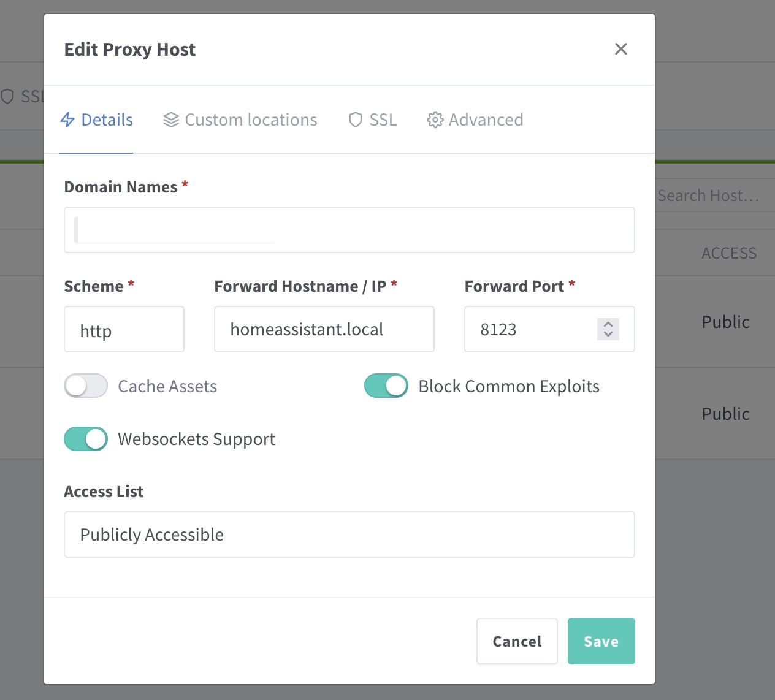Open the Access List dropdown
The image size is (775, 700).
(x=349, y=535)
